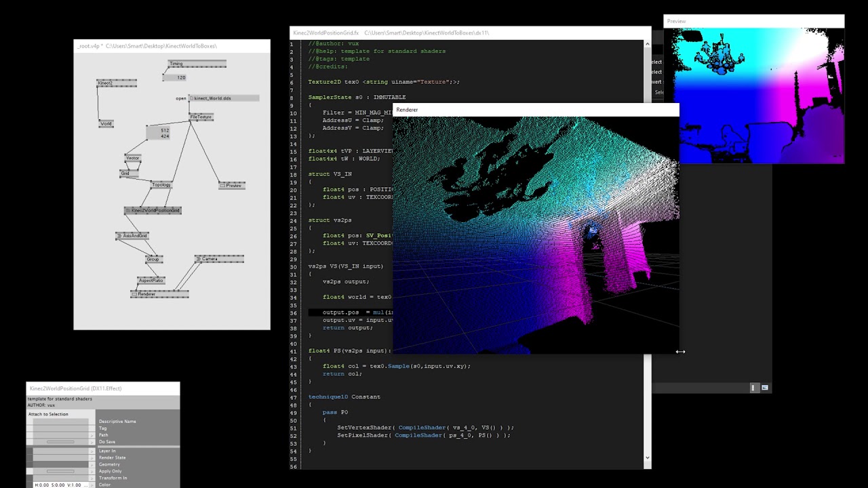Toggle the Apply Only switch in inspector
Image resolution: width=868 pixels, height=488 pixels.
click(60, 471)
